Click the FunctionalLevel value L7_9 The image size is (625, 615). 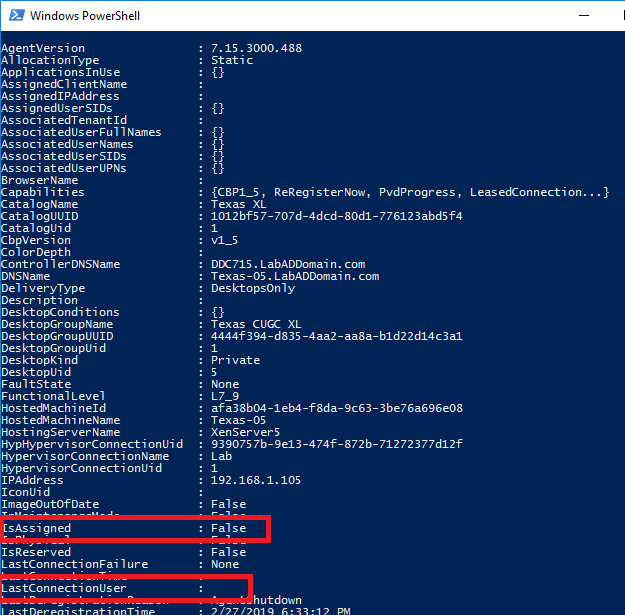pyautogui.click(x=226, y=396)
